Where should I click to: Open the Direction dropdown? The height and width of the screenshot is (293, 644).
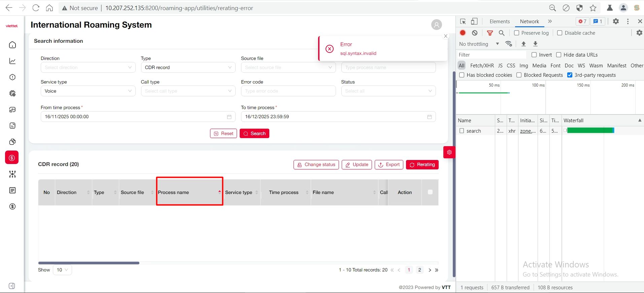click(88, 67)
